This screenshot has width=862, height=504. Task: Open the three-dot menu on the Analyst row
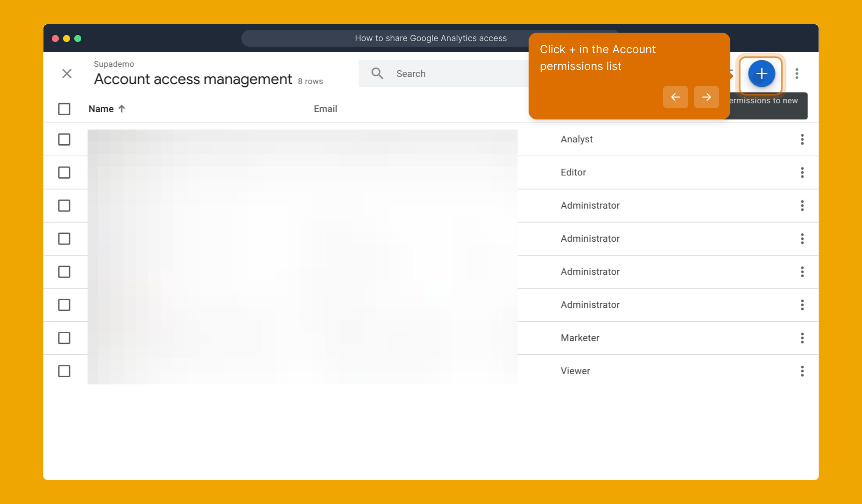802,139
